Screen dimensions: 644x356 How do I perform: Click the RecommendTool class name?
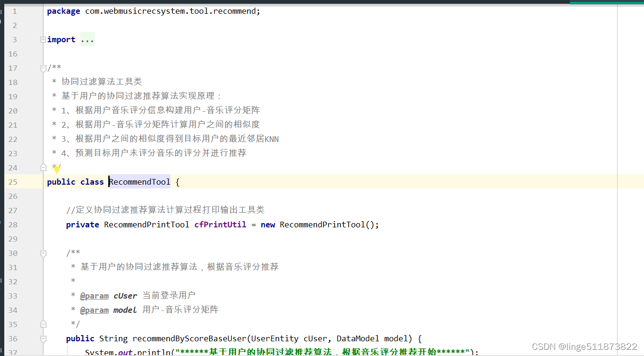[x=140, y=182]
